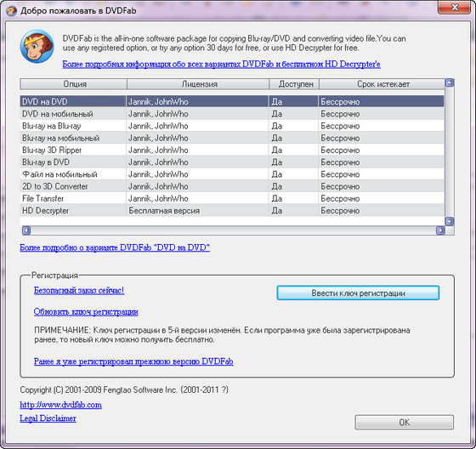Select the "Blu-ray 3D Ripper" row

[x=232, y=150]
